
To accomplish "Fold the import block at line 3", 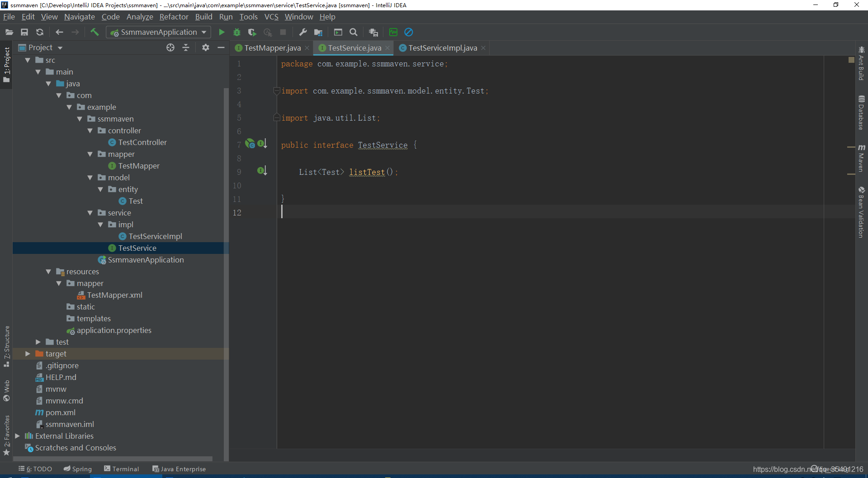I will point(277,91).
